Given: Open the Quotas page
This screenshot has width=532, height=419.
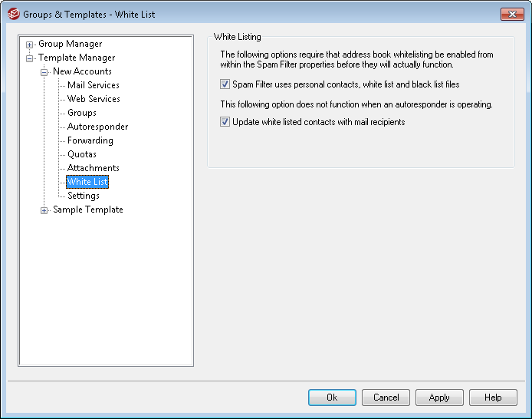Looking at the screenshot, I should [x=82, y=154].
